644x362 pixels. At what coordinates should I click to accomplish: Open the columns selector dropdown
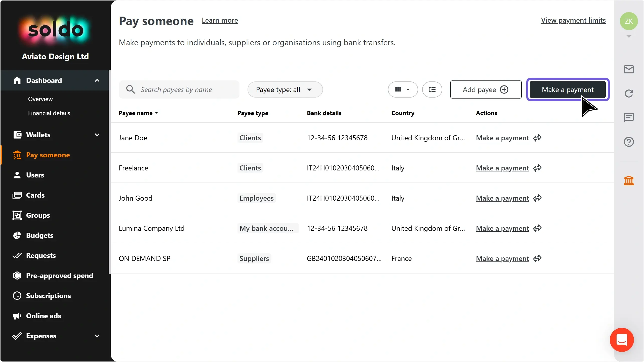click(403, 89)
